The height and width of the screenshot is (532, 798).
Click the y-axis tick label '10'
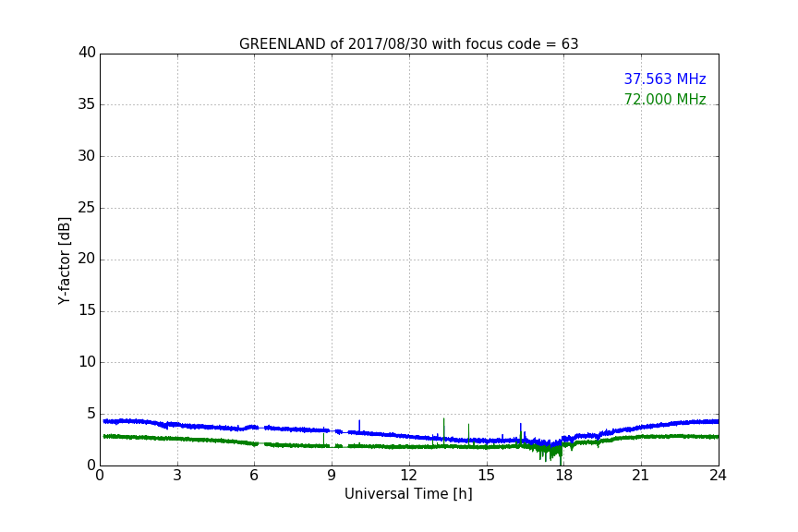click(x=87, y=362)
